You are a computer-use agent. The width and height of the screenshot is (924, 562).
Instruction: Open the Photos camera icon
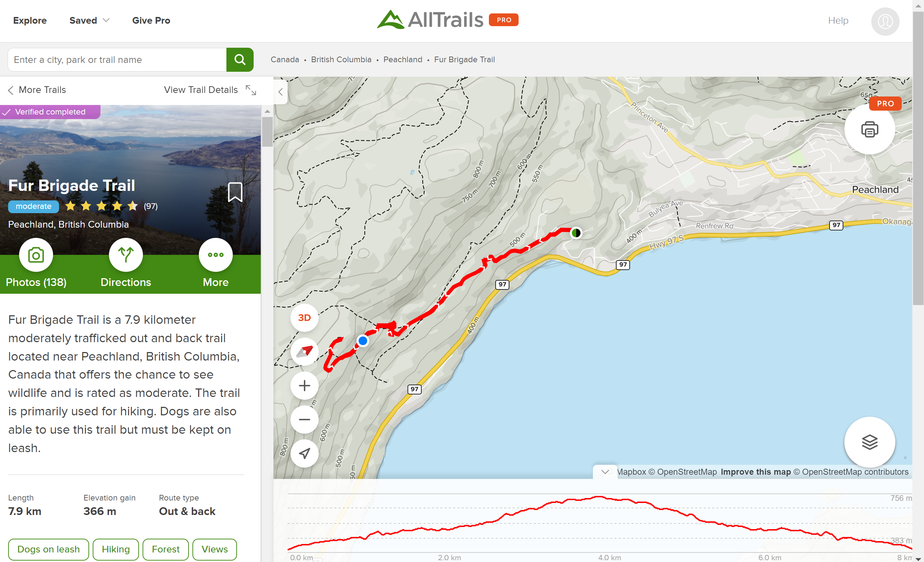[36, 255]
